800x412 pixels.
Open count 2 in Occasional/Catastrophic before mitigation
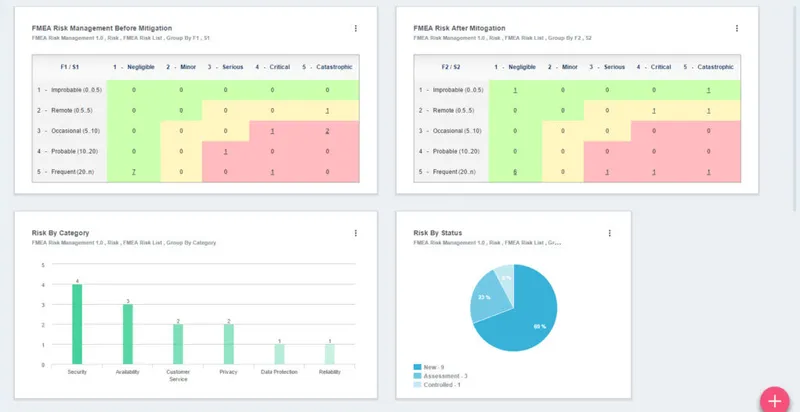(327, 131)
